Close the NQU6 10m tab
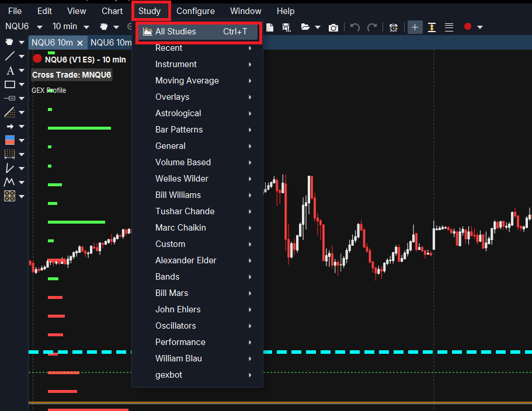 click(x=80, y=43)
